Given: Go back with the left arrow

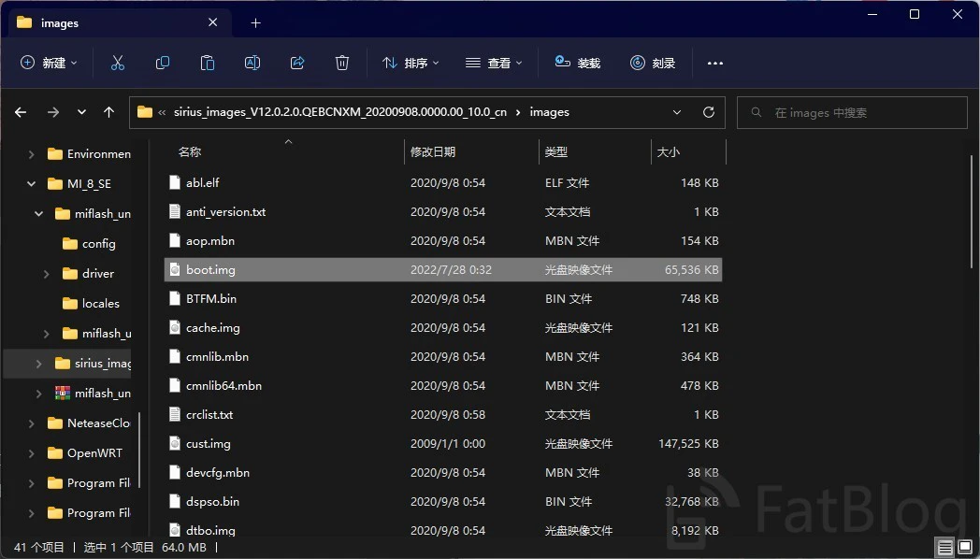Looking at the screenshot, I should (21, 112).
